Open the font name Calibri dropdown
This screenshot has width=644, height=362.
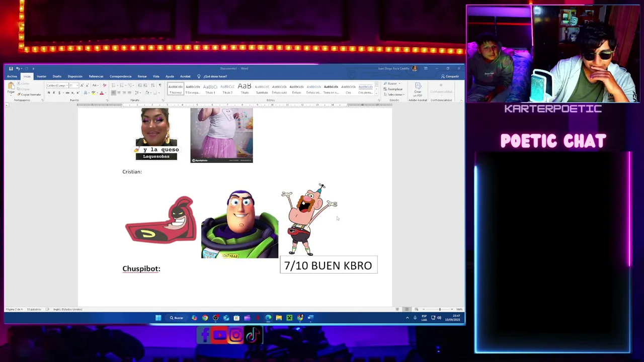point(67,85)
